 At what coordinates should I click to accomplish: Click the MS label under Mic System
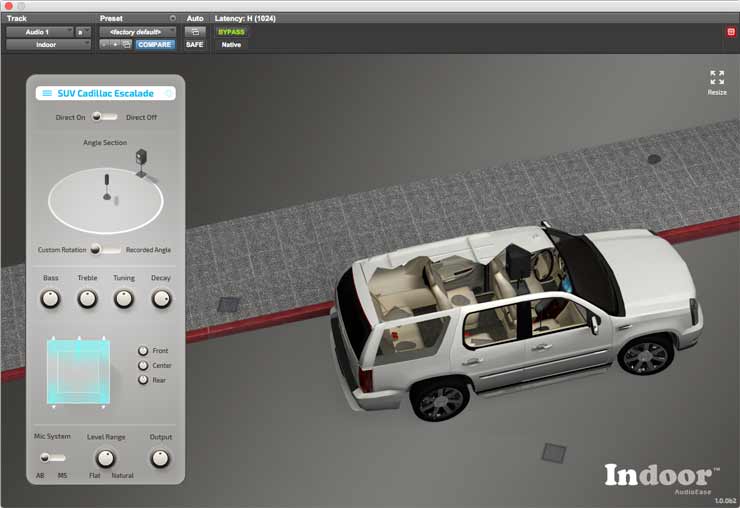tap(62, 475)
